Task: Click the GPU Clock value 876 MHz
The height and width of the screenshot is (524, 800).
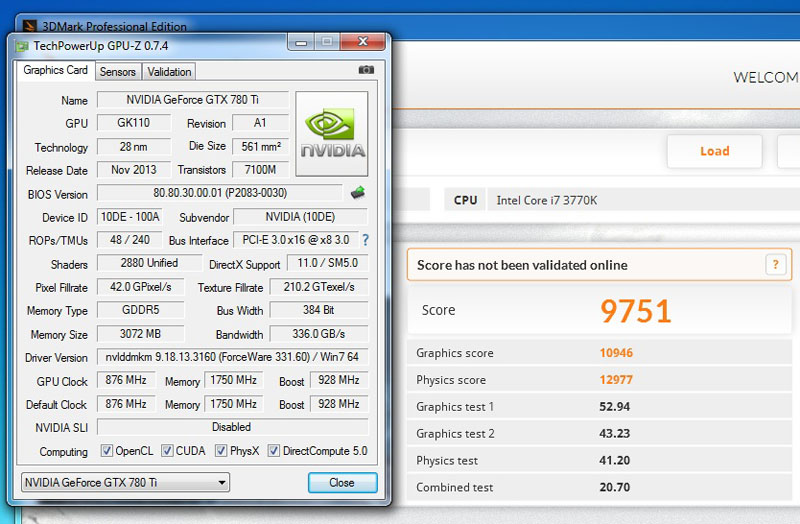Action: click(x=126, y=380)
